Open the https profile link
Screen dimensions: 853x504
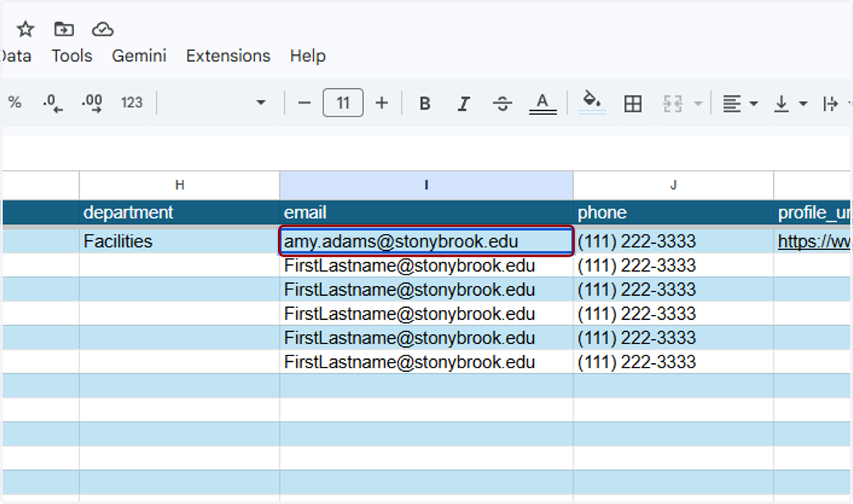815,242
